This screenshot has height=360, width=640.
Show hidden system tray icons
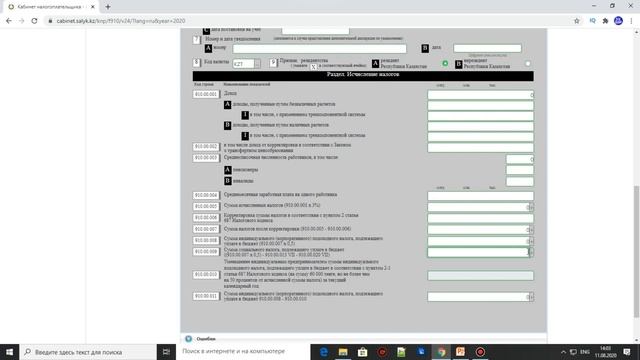[563, 352]
